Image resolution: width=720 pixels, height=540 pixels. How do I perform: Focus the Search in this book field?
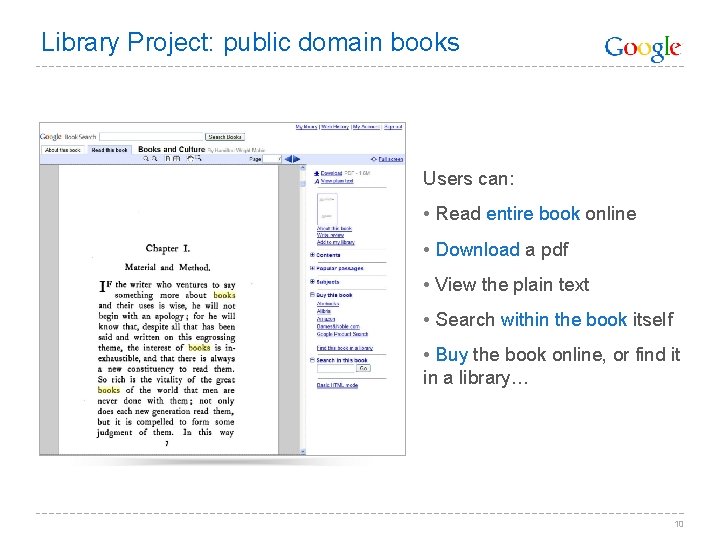click(x=336, y=368)
